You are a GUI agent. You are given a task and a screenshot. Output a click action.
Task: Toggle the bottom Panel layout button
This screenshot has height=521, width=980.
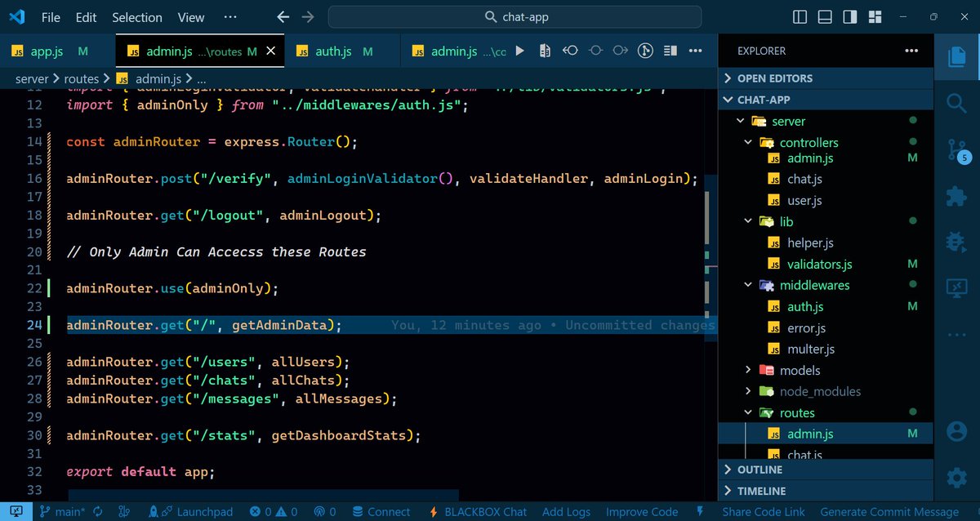pyautogui.click(x=825, y=16)
